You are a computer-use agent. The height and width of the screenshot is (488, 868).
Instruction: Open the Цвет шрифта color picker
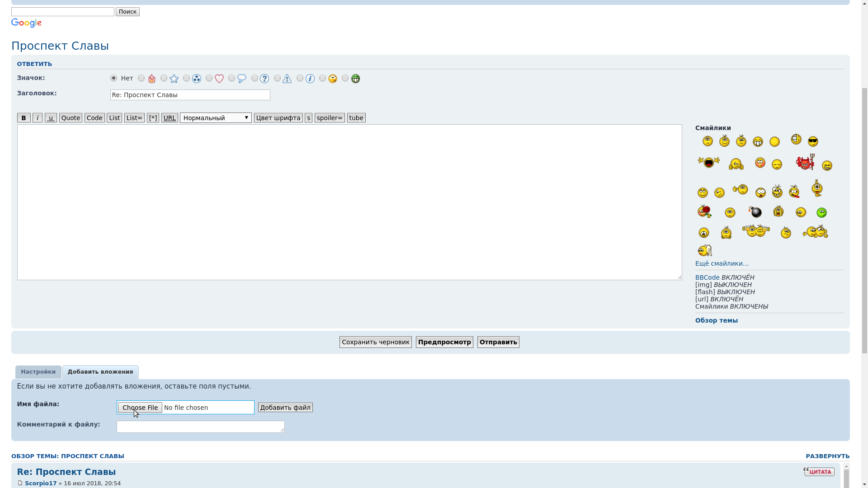point(278,118)
